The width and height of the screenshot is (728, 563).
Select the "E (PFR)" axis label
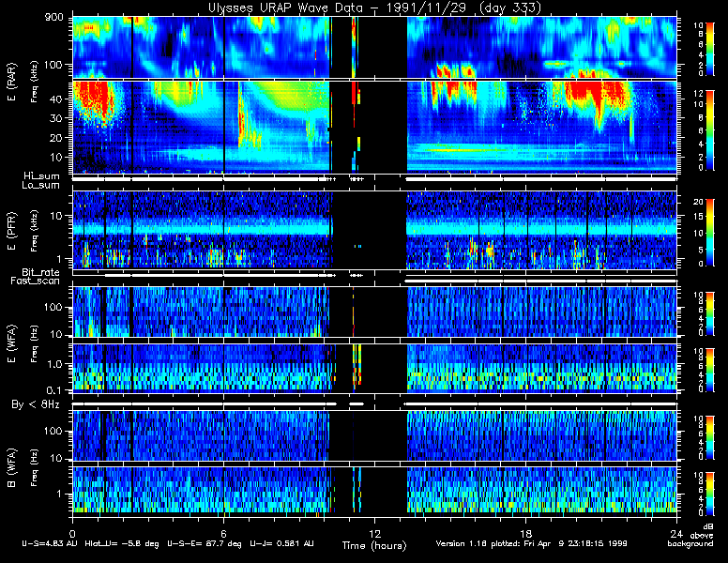[11, 232]
